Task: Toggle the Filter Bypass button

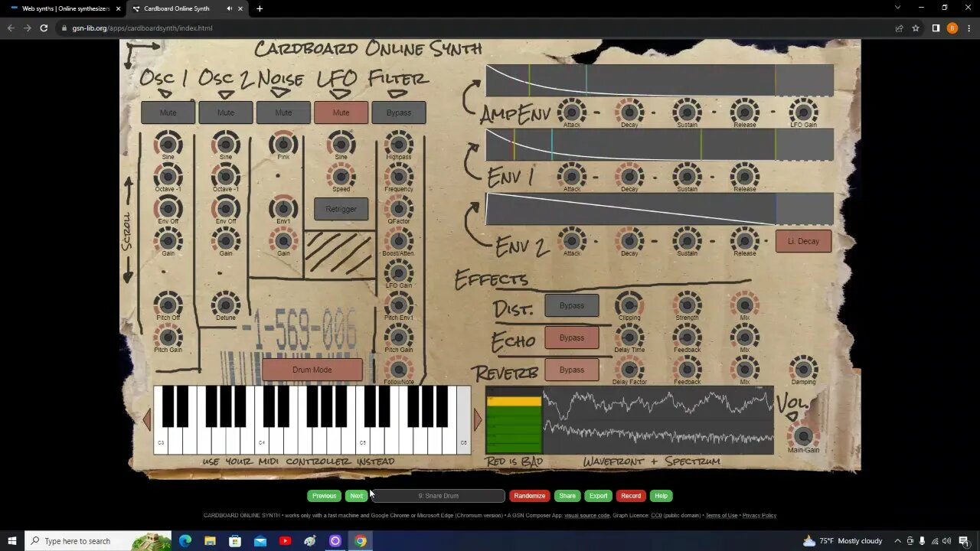Action: pyautogui.click(x=399, y=112)
